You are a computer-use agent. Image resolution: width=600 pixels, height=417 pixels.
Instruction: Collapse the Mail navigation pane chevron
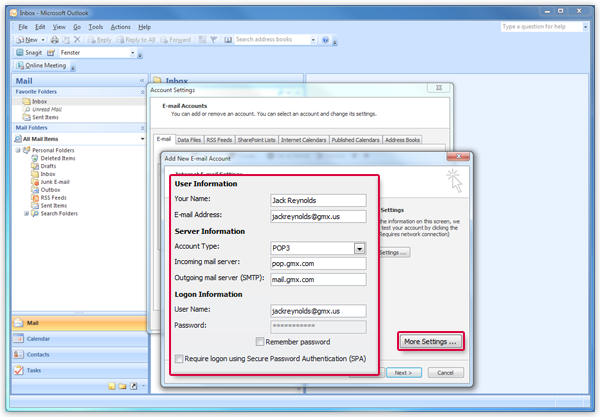click(142, 80)
